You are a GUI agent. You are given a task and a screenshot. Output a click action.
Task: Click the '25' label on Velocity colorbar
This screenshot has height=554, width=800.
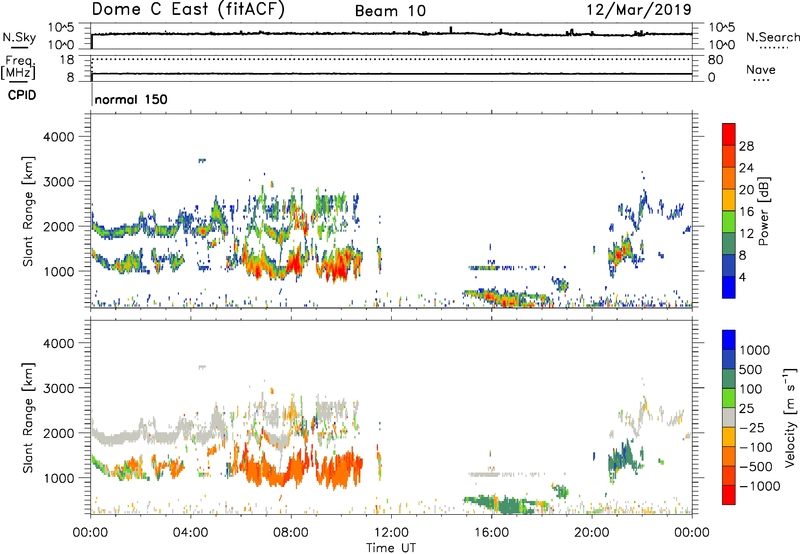coord(746,408)
